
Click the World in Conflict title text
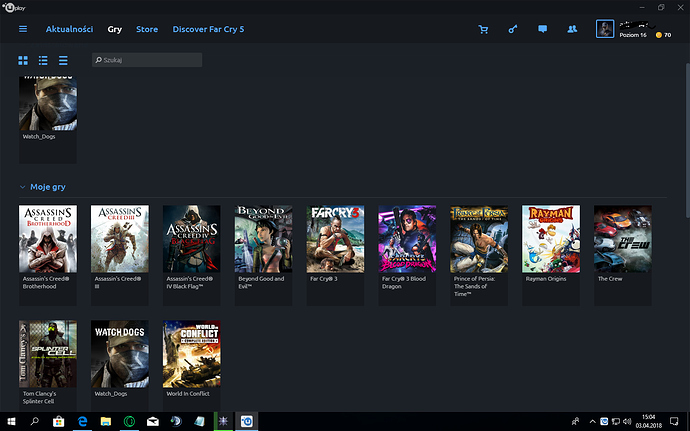[188, 394]
